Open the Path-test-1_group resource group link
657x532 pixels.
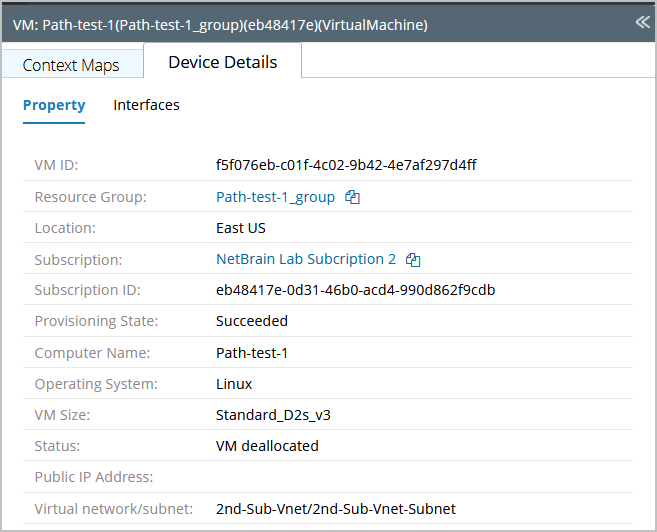pos(275,197)
